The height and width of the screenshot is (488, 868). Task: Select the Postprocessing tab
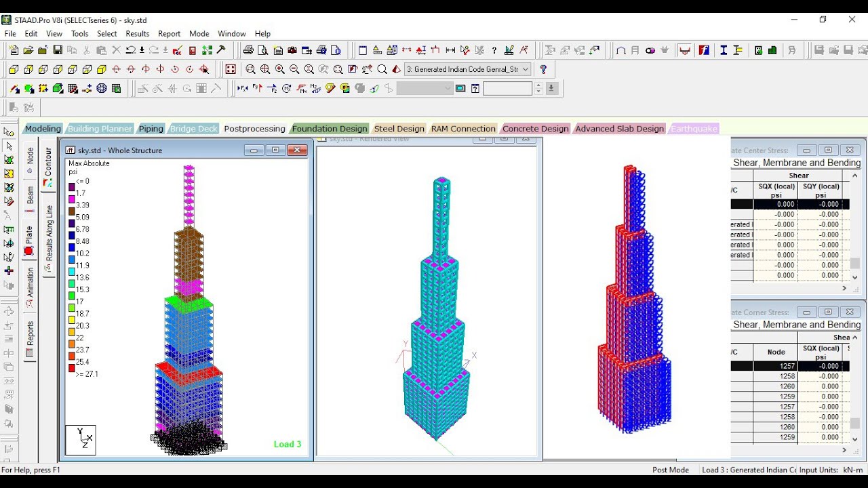pyautogui.click(x=254, y=128)
